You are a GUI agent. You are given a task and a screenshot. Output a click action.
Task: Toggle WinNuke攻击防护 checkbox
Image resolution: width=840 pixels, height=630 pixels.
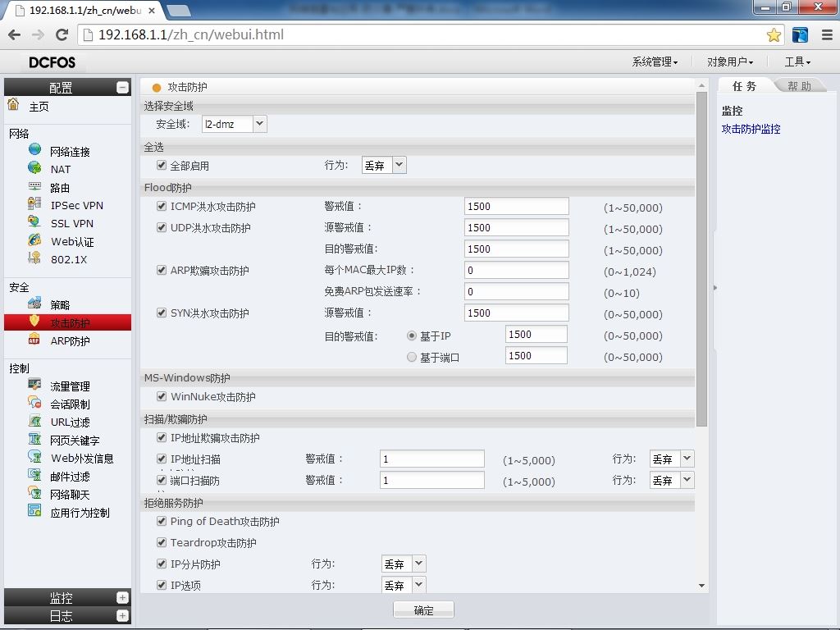pos(162,396)
